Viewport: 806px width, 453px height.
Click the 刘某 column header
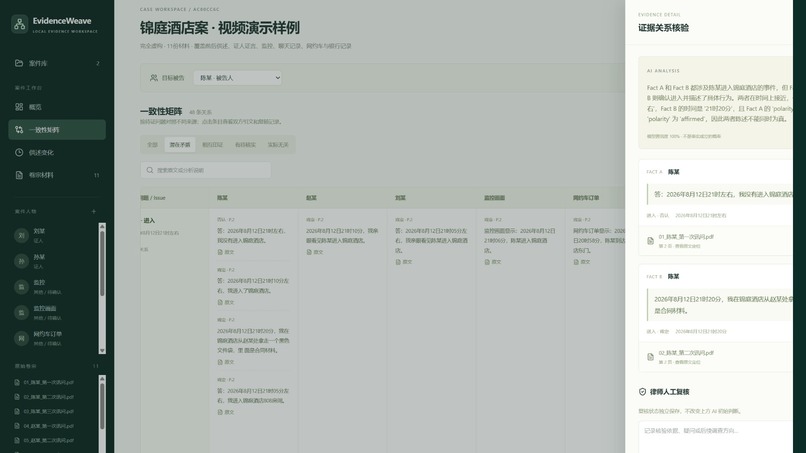(400, 198)
